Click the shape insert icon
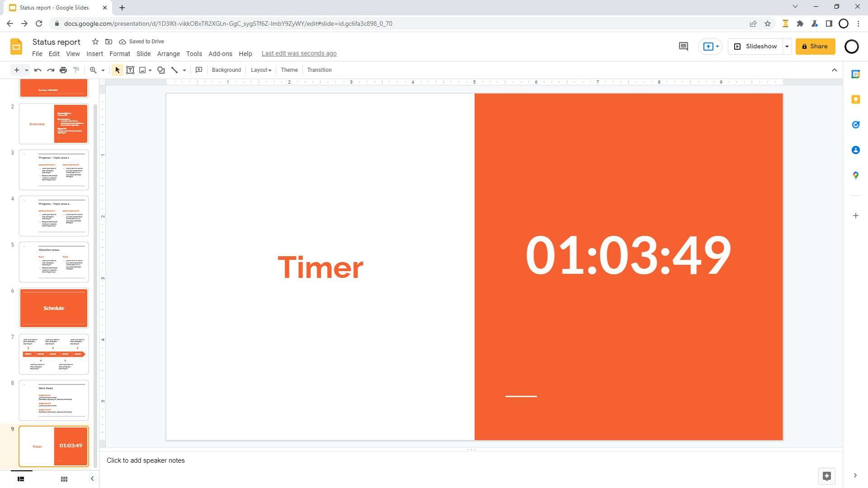868x488 pixels. (161, 70)
